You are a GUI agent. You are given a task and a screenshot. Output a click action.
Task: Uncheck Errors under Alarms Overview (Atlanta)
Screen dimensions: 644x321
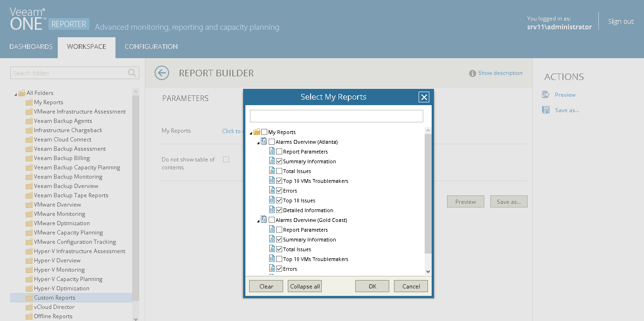click(279, 191)
